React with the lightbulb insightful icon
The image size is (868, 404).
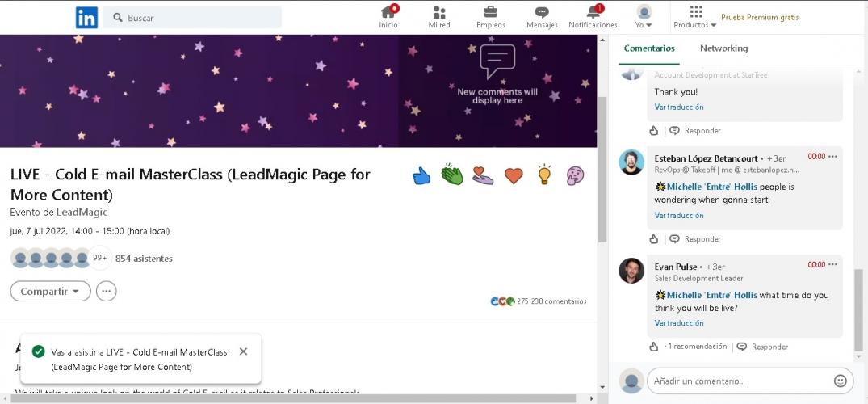(x=544, y=175)
